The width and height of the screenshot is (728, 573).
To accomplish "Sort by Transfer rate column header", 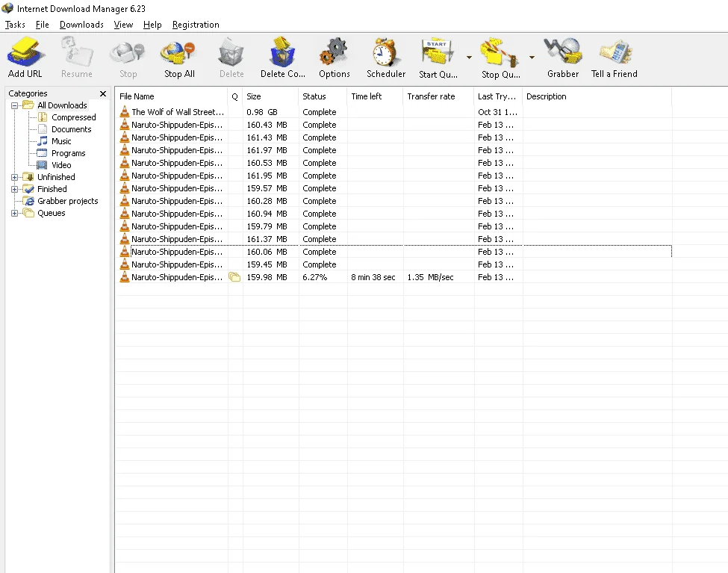I will click(x=438, y=96).
